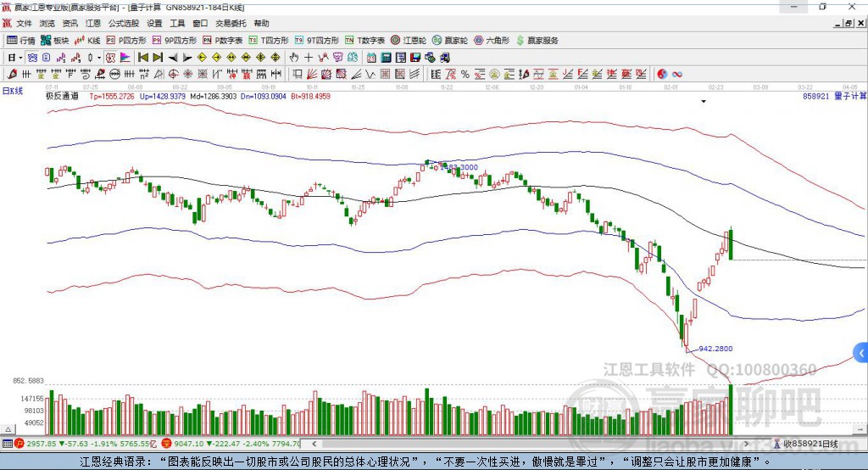Open 赢家服务 with dollar icon
The image size is (868, 470).
(537, 41)
